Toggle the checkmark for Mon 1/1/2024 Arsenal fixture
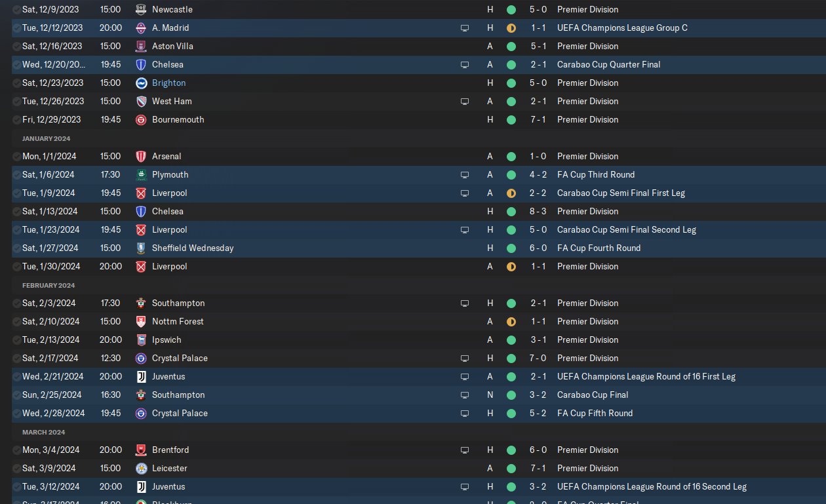 point(16,157)
